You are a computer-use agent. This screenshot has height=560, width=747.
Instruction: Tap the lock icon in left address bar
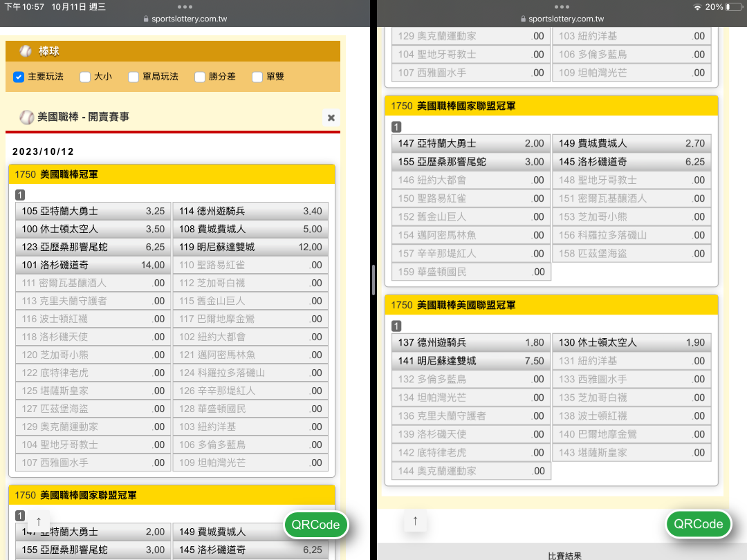(146, 19)
